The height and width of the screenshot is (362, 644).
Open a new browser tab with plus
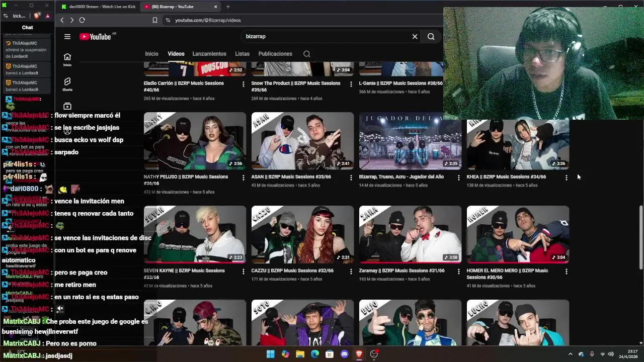[228, 7]
